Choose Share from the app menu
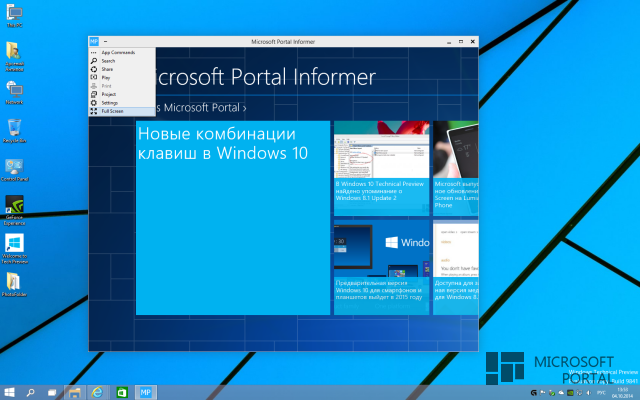640x400 pixels. point(122,69)
